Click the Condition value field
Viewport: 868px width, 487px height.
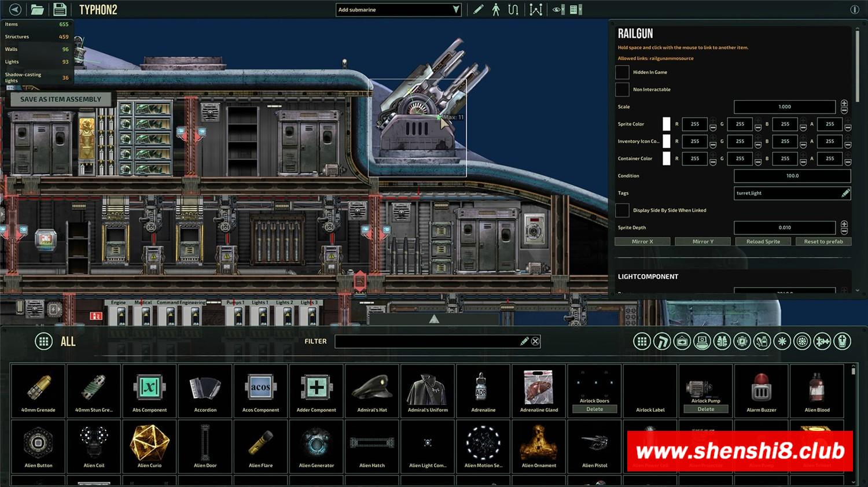click(x=792, y=176)
